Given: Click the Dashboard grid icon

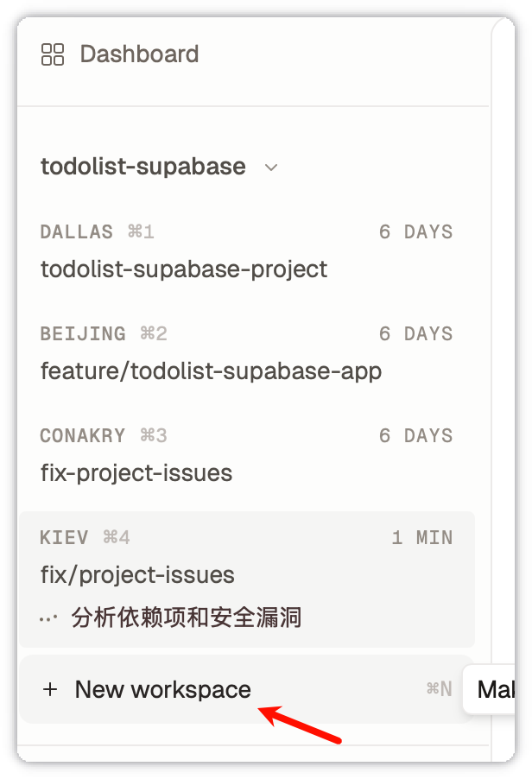Looking at the screenshot, I should point(53,54).
